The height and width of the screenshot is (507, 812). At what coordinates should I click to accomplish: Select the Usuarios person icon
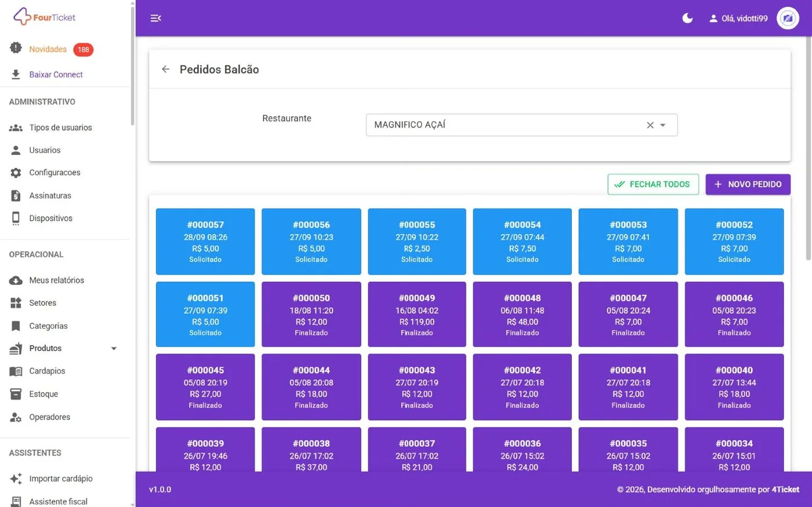(16, 150)
